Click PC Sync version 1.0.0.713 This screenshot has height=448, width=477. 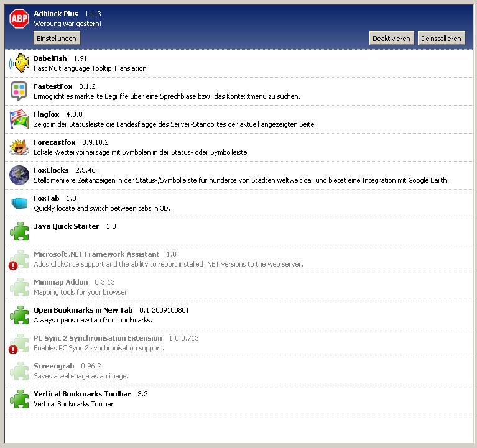[x=183, y=338]
